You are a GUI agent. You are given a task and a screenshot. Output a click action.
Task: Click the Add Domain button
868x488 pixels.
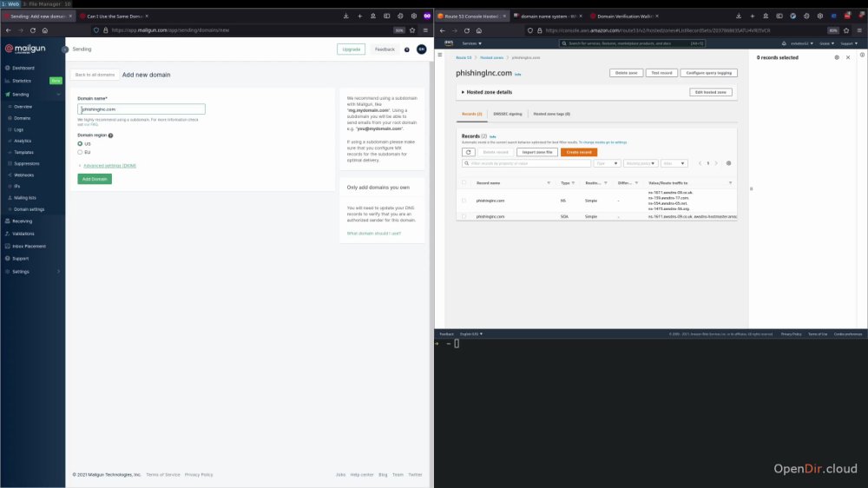pyautogui.click(x=95, y=179)
